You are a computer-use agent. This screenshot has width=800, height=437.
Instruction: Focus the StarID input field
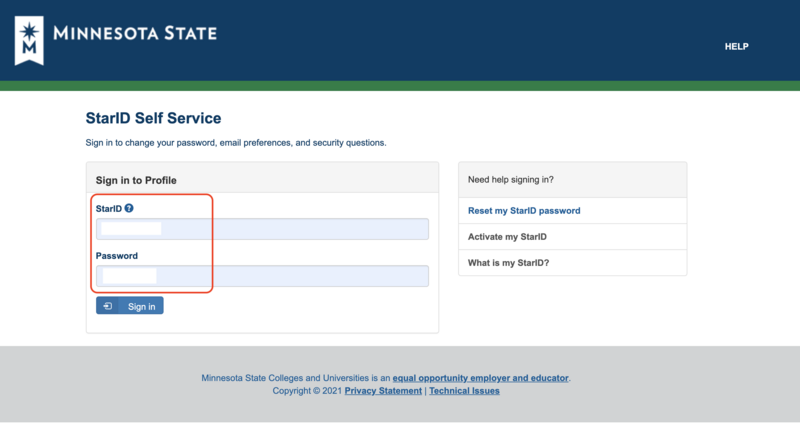262,229
